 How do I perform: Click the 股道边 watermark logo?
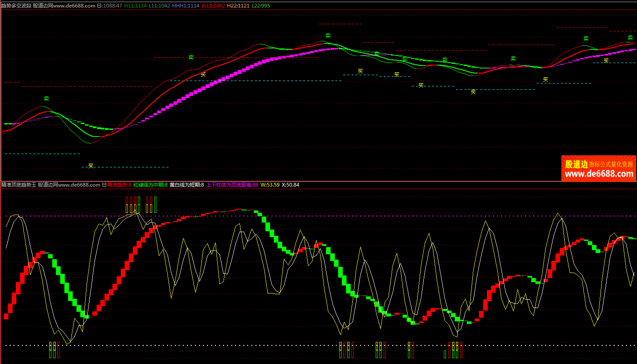pyautogui.click(x=576, y=164)
